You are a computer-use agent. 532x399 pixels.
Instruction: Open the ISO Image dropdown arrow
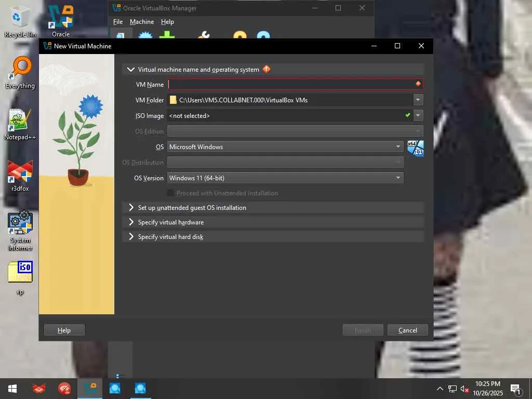click(418, 115)
